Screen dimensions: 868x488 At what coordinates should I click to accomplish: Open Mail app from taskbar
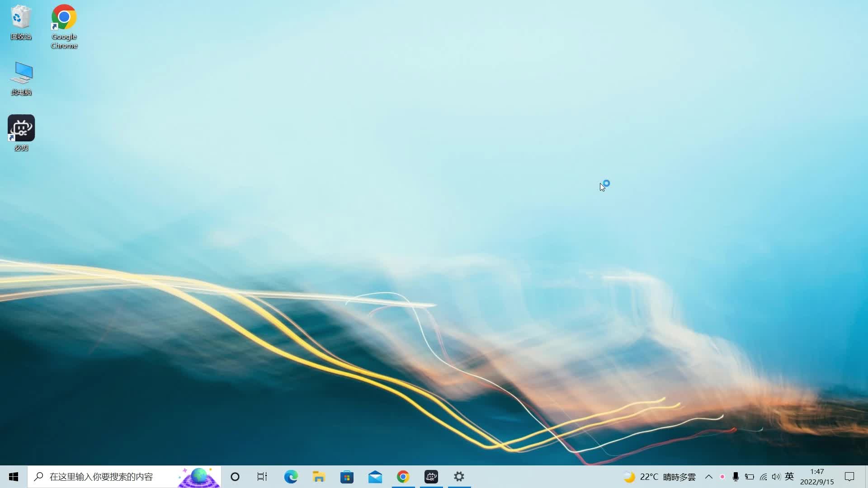375,477
